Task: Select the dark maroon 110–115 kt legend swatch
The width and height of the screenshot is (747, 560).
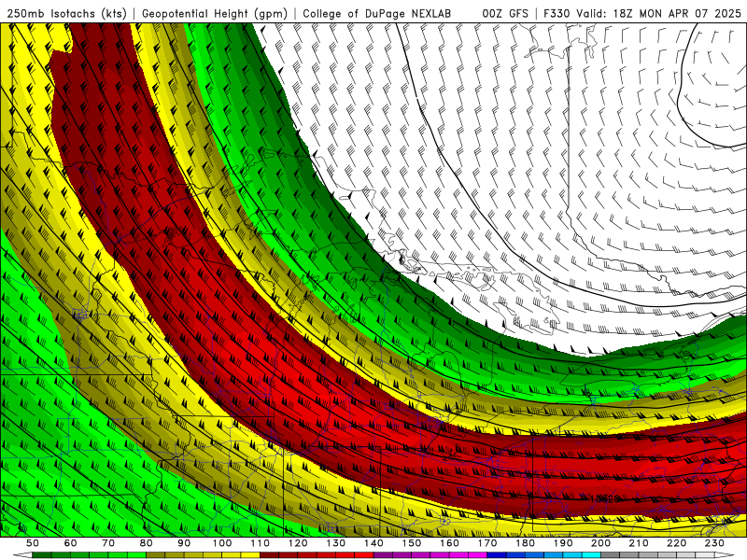Action: pos(270,555)
